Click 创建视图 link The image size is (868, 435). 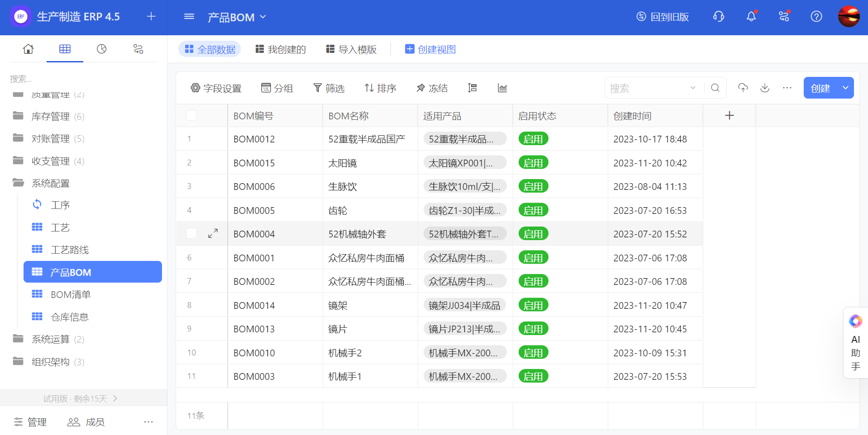point(430,49)
